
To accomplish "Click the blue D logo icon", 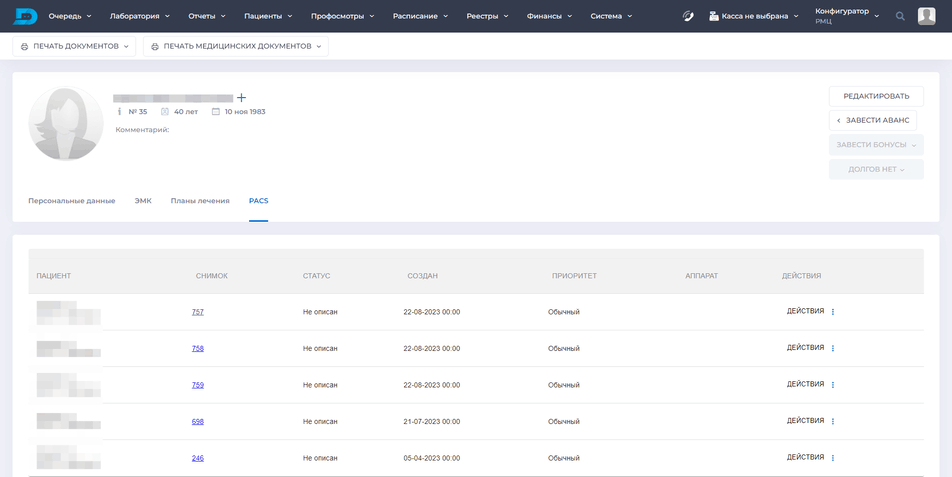I will 25,16.
